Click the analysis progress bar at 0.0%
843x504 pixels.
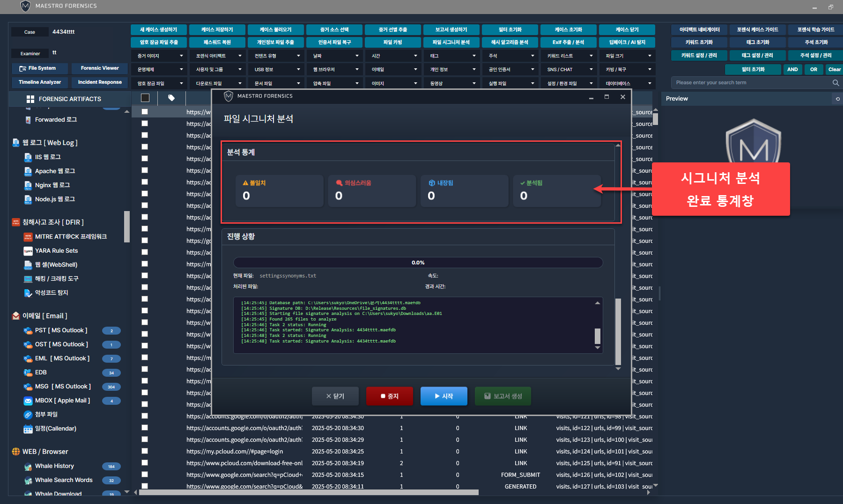(418, 263)
